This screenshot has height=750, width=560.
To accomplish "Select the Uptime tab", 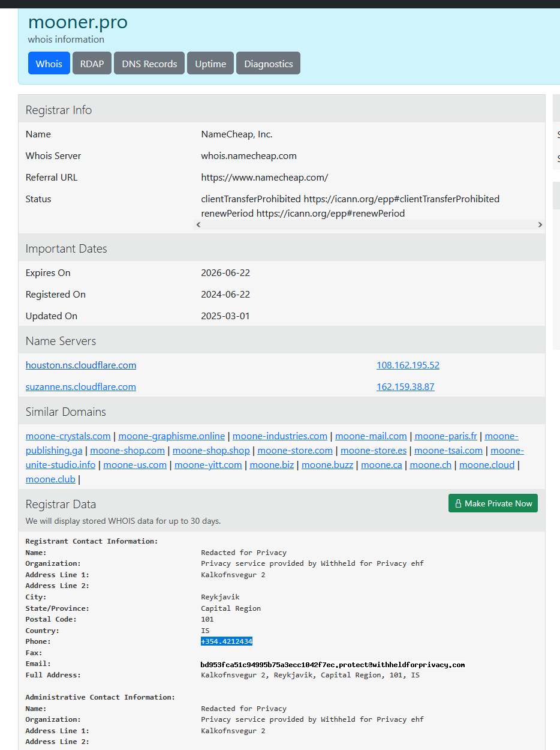I will pyautogui.click(x=210, y=64).
